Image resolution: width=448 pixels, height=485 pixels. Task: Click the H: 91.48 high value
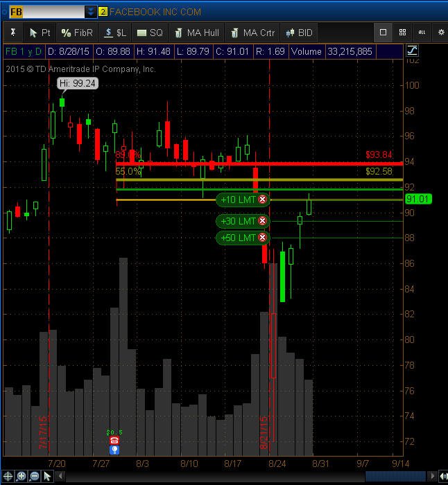(153, 51)
